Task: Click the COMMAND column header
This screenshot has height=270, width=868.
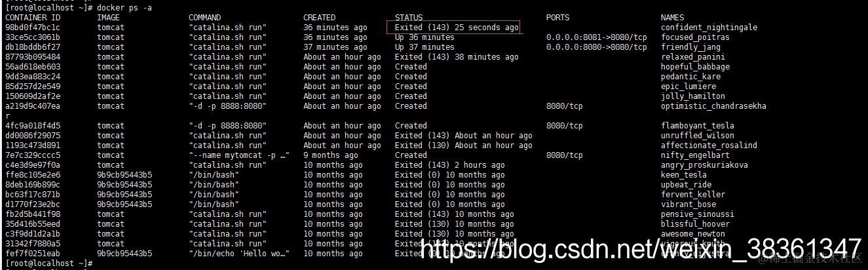Action: click(204, 18)
